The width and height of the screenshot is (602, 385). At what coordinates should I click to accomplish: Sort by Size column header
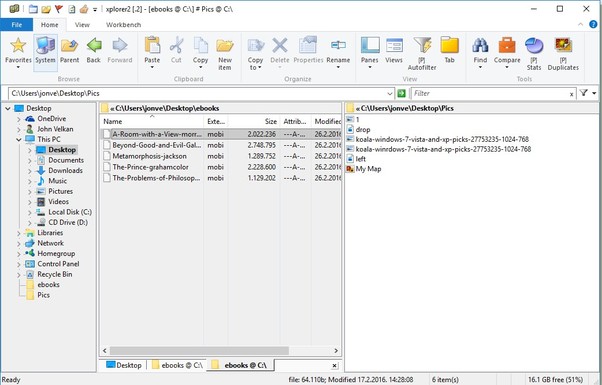coord(253,121)
